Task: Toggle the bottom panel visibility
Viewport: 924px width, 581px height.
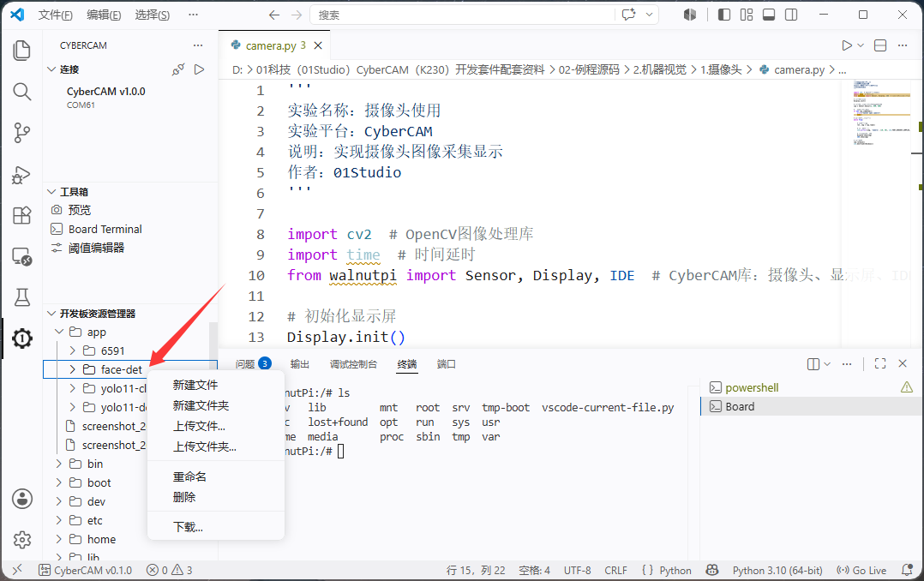Action: pos(769,15)
